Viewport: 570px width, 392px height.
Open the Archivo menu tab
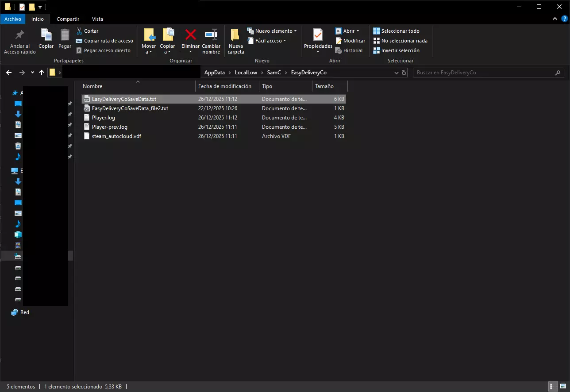tap(13, 19)
